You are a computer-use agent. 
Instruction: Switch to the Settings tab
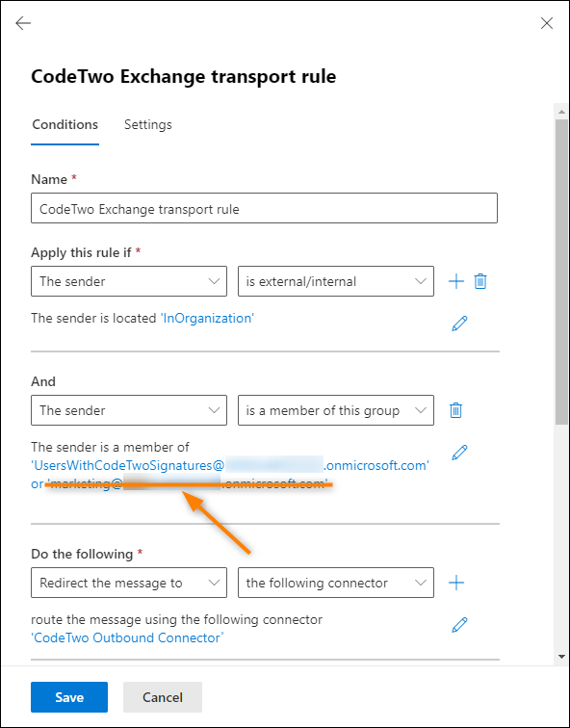point(148,124)
